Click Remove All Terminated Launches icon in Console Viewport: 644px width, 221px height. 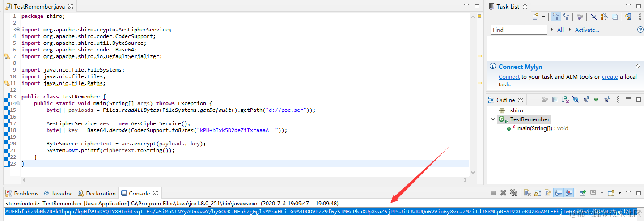(x=513, y=193)
